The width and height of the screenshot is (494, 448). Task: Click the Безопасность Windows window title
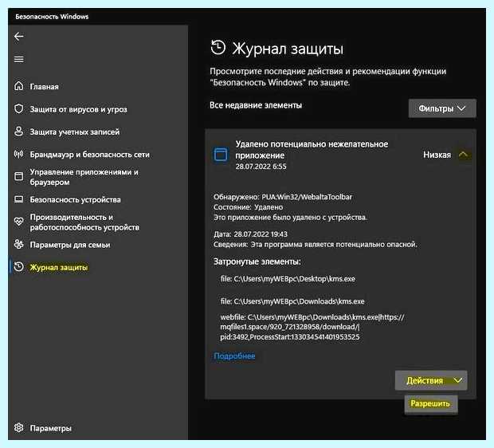(52, 17)
